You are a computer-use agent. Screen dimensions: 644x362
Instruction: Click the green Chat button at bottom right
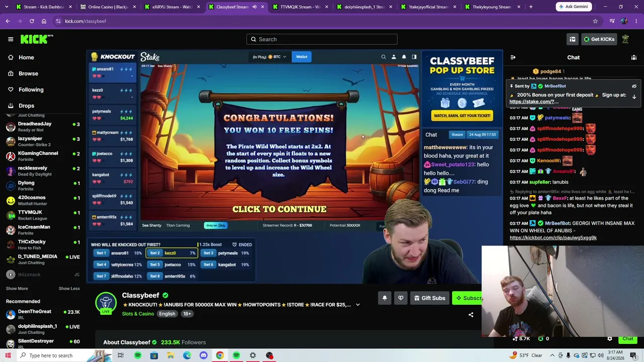[627, 339]
